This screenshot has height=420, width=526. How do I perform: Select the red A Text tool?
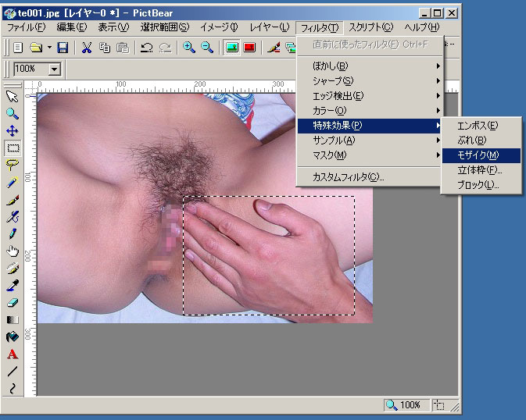(13, 354)
